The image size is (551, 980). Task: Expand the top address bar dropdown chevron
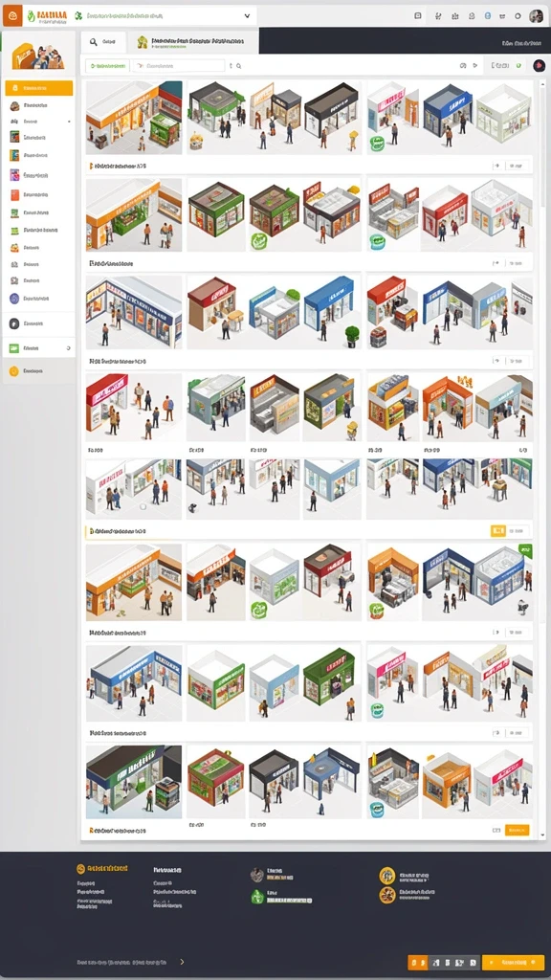point(247,16)
